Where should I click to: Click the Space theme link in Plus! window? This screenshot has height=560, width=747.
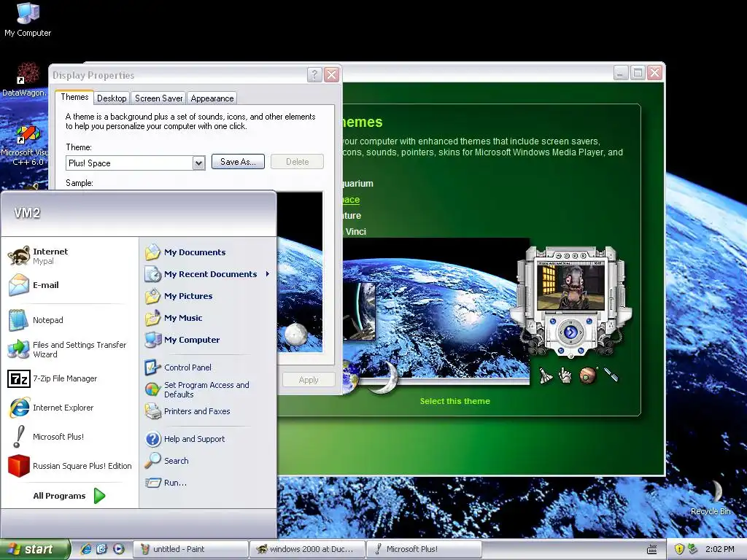351,200
